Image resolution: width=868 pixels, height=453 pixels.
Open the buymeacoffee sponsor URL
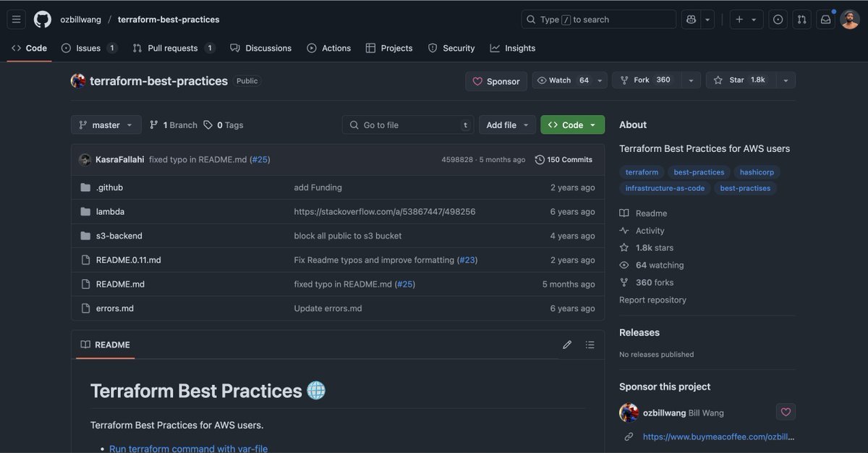(x=718, y=436)
